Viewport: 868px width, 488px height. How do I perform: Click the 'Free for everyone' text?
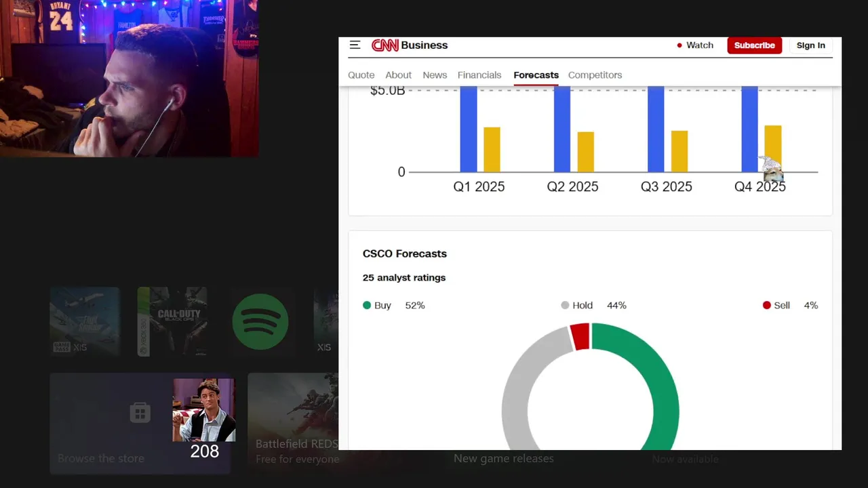tap(297, 460)
